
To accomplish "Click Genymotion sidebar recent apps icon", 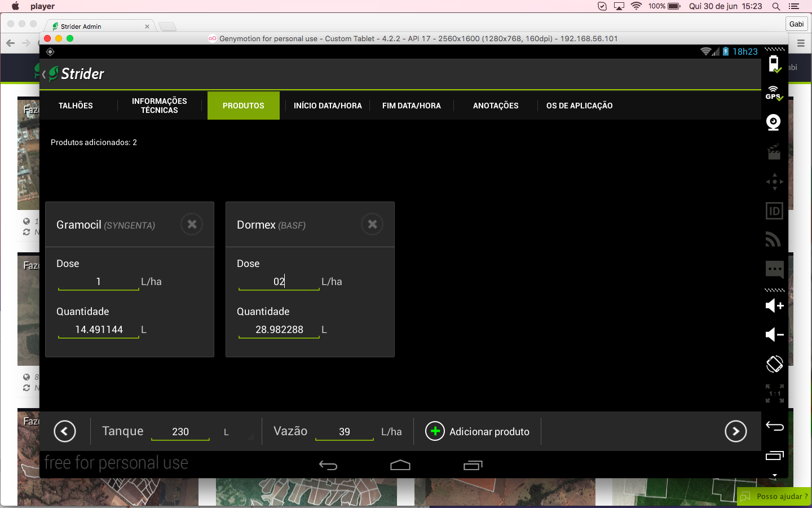I will 774,455.
